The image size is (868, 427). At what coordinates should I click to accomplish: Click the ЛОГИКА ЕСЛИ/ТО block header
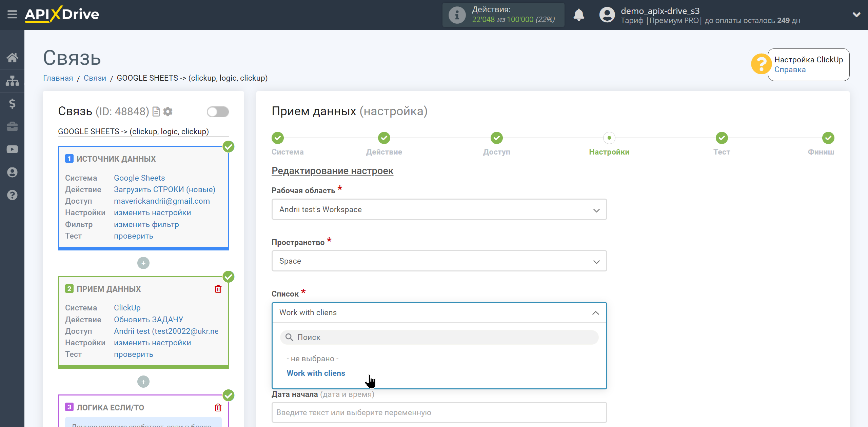[110, 408]
